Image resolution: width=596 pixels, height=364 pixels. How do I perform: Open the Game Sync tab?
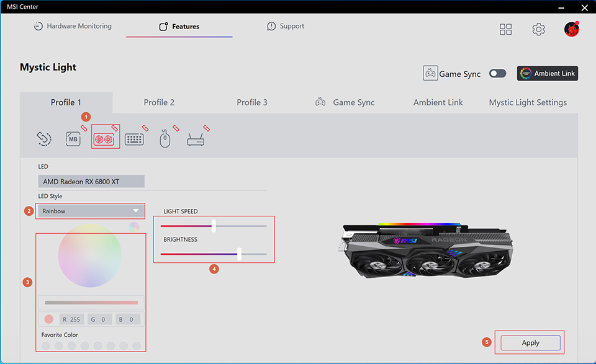click(345, 102)
